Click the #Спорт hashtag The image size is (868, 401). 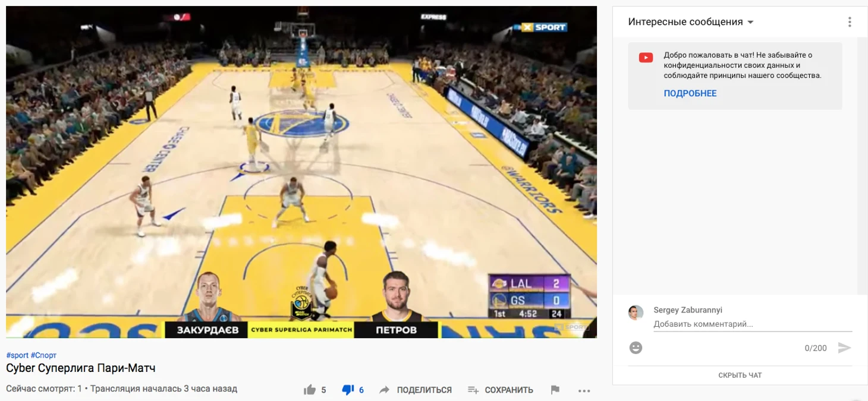click(x=44, y=355)
